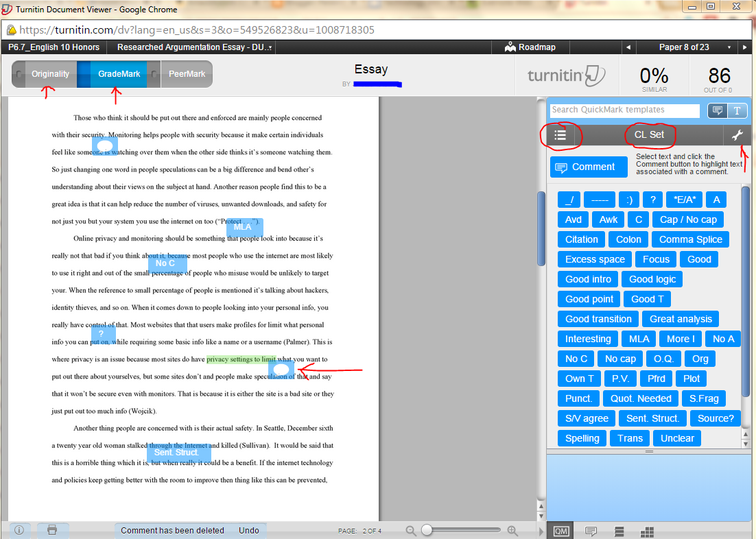Image resolution: width=756 pixels, height=539 pixels.
Task: Zoom in with the plus magnifier
Action: (512, 531)
